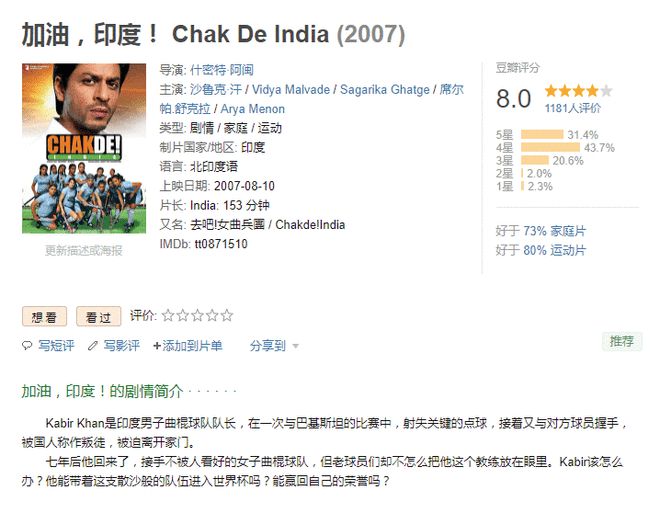Open the 分享到 share menu

(x=268, y=346)
